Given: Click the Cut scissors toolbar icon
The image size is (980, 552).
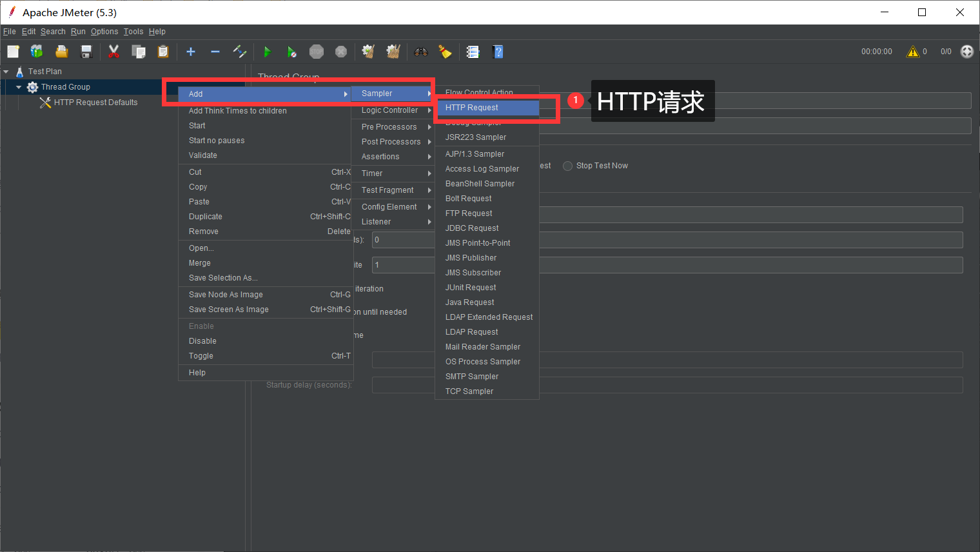Looking at the screenshot, I should pyautogui.click(x=113, y=52).
